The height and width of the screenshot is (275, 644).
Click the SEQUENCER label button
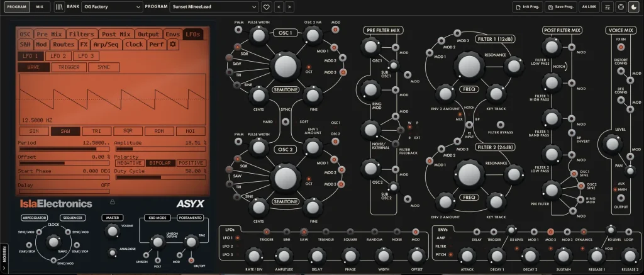[x=73, y=218]
